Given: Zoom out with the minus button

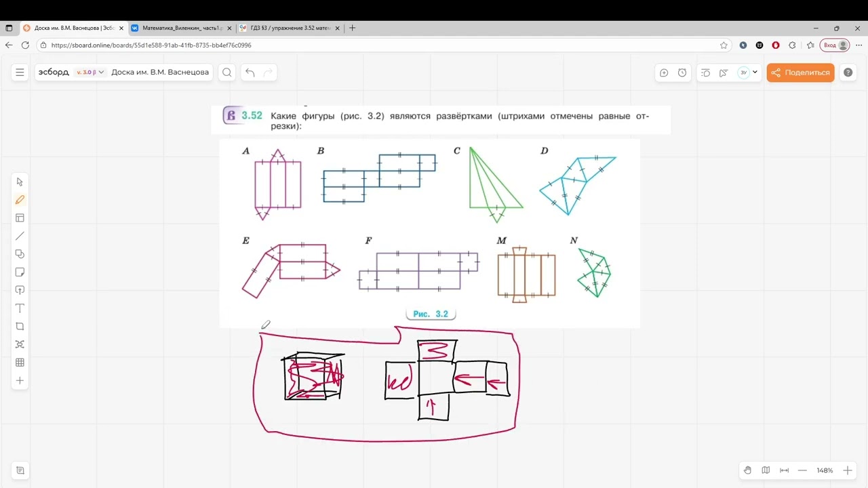Looking at the screenshot, I should tap(802, 470).
